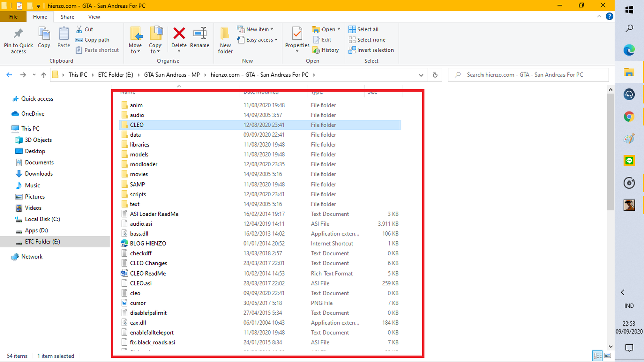
Task: Copy path of selected item
Action: 93,40
